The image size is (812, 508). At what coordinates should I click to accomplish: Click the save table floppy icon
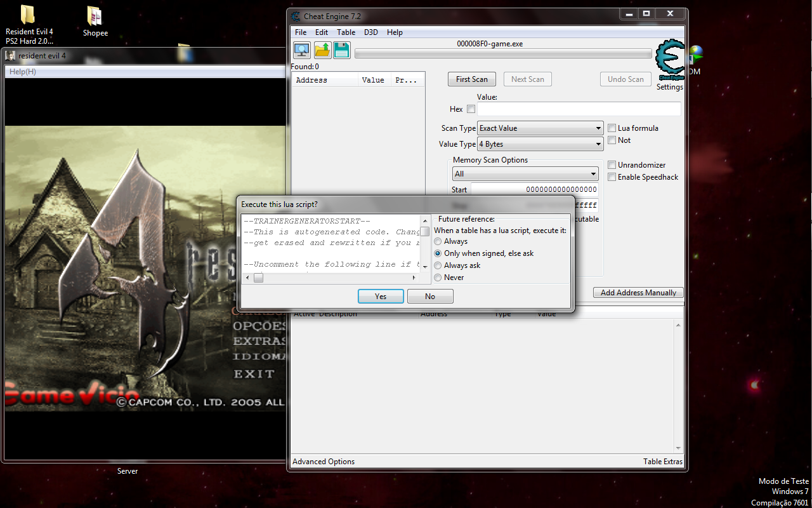(x=342, y=50)
